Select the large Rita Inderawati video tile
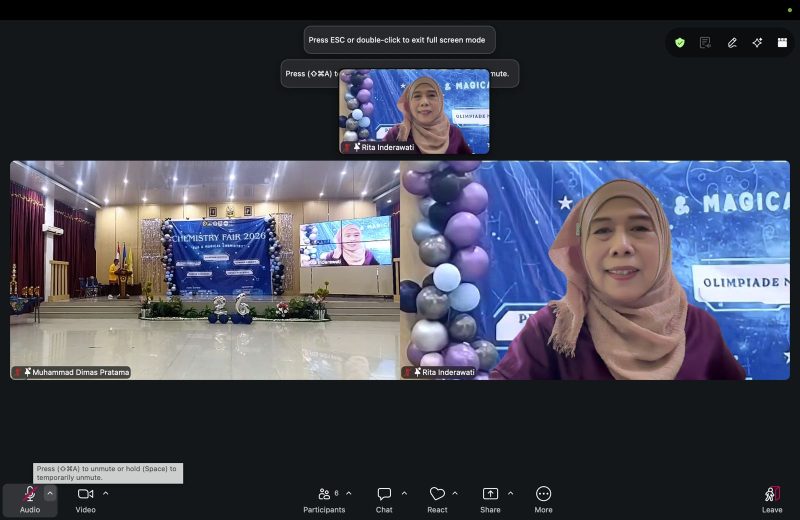 pyautogui.click(x=595, y=270)
